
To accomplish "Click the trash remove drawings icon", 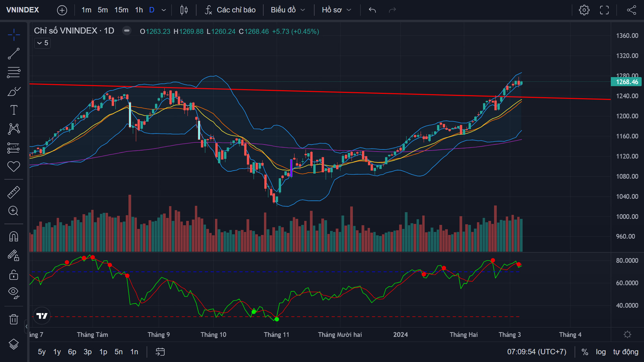I will coord(14,319).
